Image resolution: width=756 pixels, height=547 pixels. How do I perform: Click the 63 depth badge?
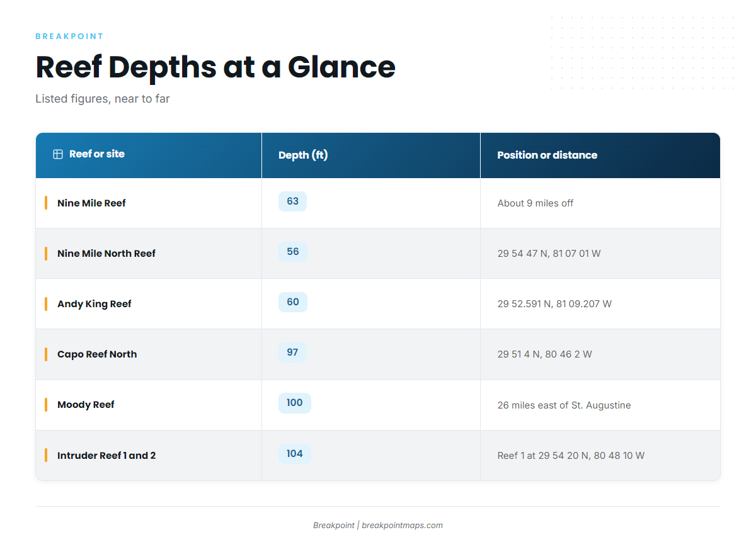coord(292,201)
